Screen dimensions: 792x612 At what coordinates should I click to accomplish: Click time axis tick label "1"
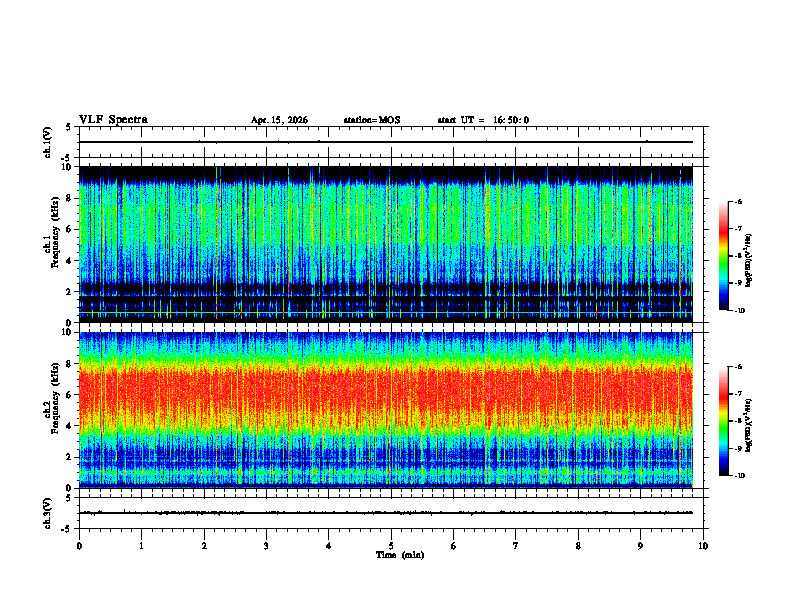(141, 546)
